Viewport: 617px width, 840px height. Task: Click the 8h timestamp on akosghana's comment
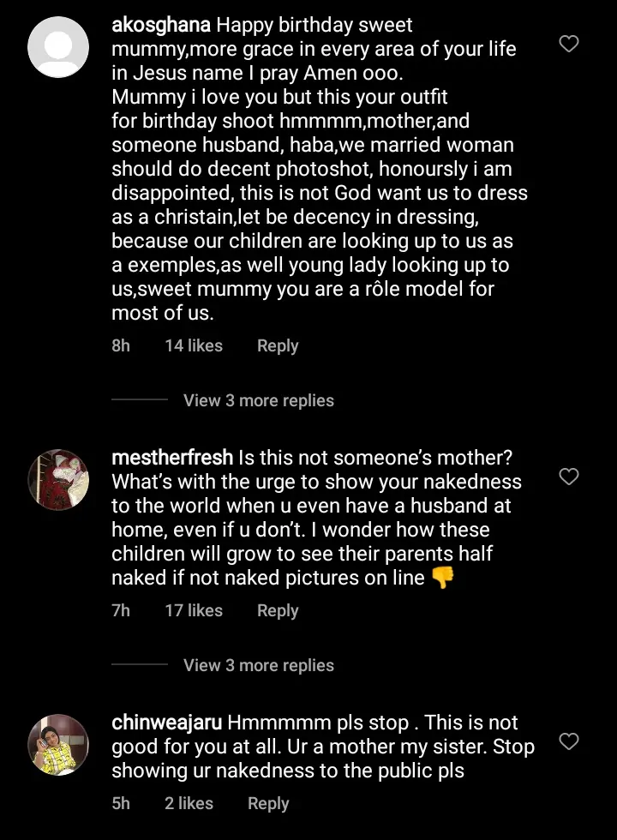(121, 345)
